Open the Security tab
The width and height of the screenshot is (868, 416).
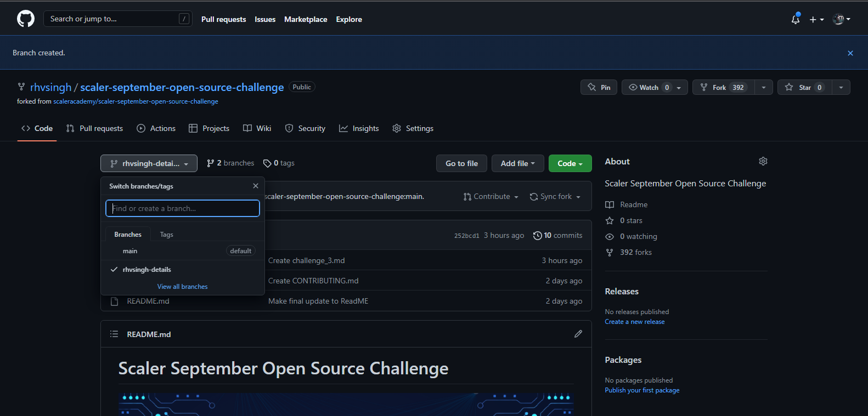(x=305, y=128)
